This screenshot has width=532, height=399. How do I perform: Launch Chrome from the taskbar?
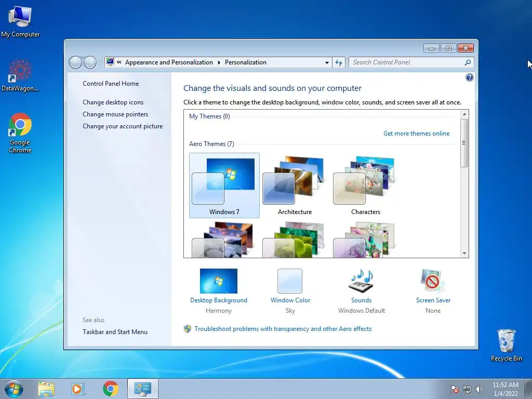[110, 389]
